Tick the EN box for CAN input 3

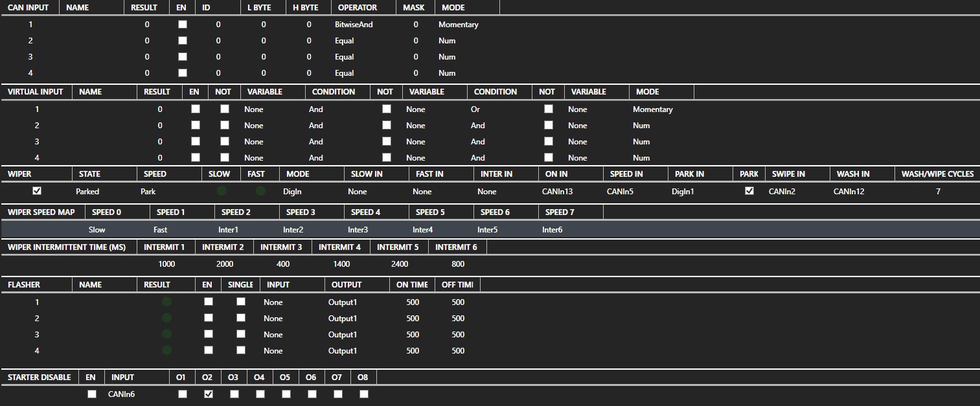pos(183,56)
